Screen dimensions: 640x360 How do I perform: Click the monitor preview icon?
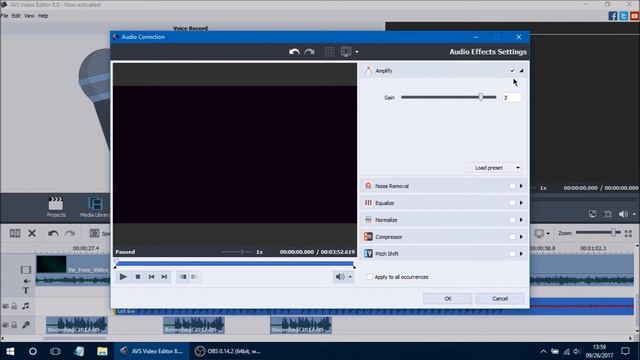click(346, 52)
